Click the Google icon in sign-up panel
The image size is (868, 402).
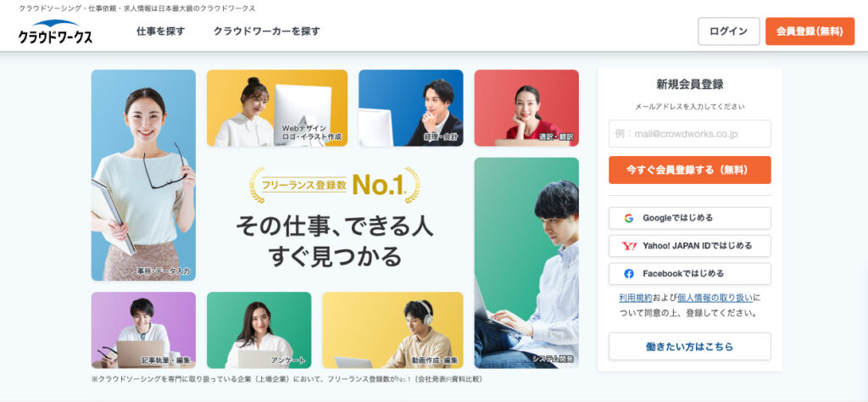[629, 218]
